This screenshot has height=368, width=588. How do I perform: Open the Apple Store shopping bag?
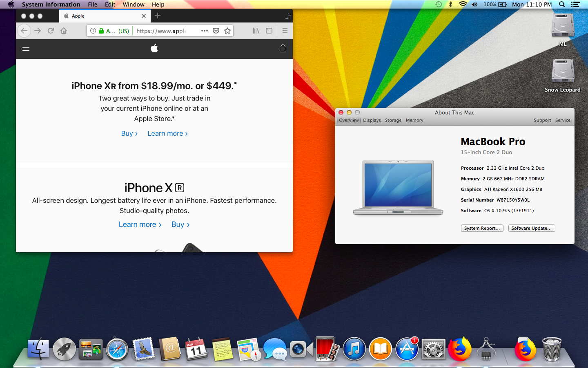click(x=283, y=49)
